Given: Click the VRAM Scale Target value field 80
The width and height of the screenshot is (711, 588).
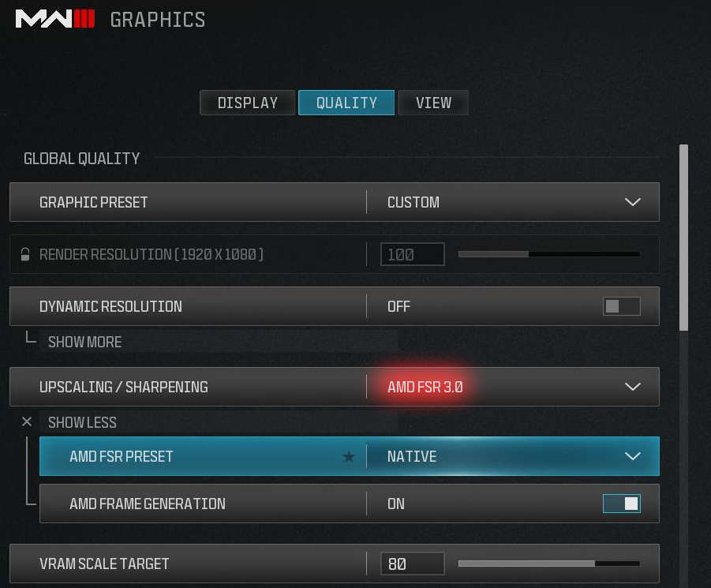Looking at the screenshot, I should click(412, 564).
